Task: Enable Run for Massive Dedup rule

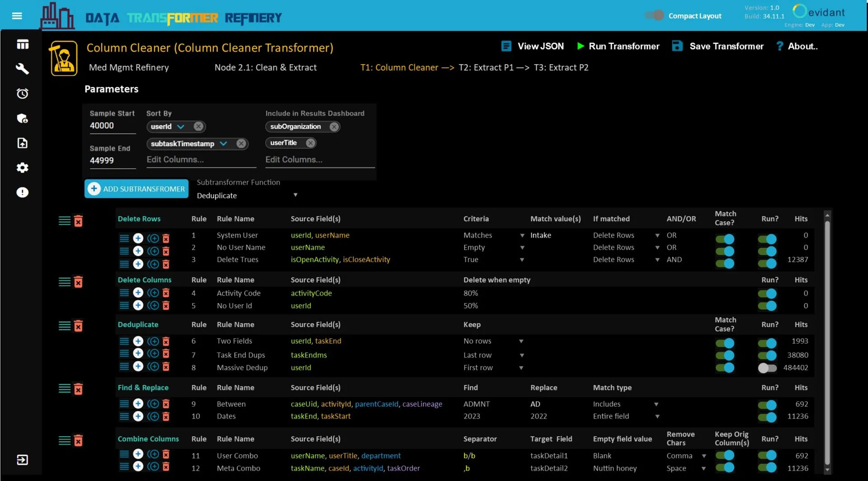Action: pyautogui.click(x=767, y=368)
